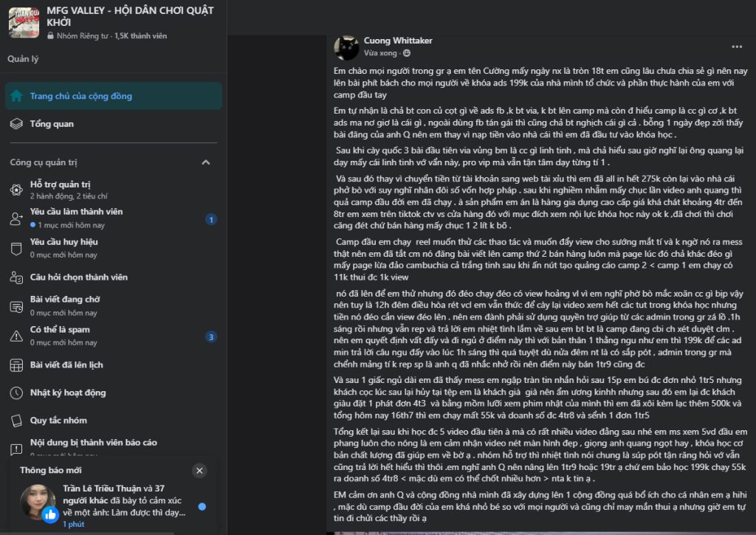This screenshot has width=756, height=535.
Task: Click the Câu hỏi chọn thành viên icon
Action: [x=16, y=277]
